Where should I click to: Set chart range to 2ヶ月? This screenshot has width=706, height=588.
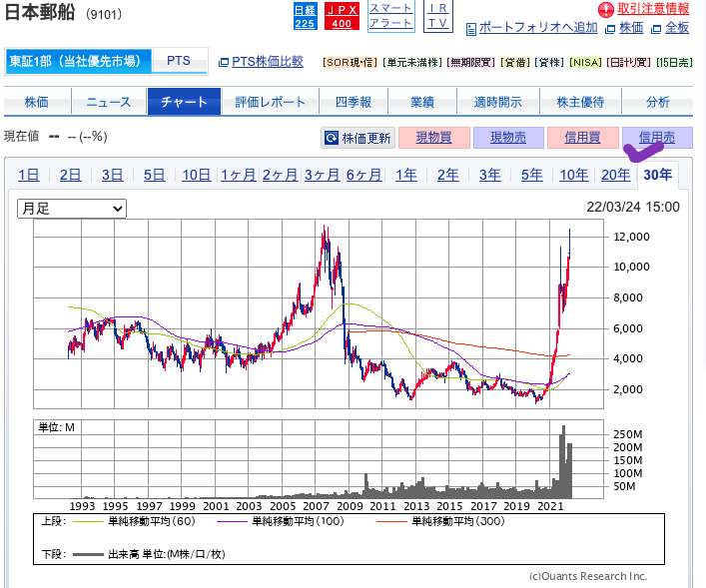[x=280, y=175]
